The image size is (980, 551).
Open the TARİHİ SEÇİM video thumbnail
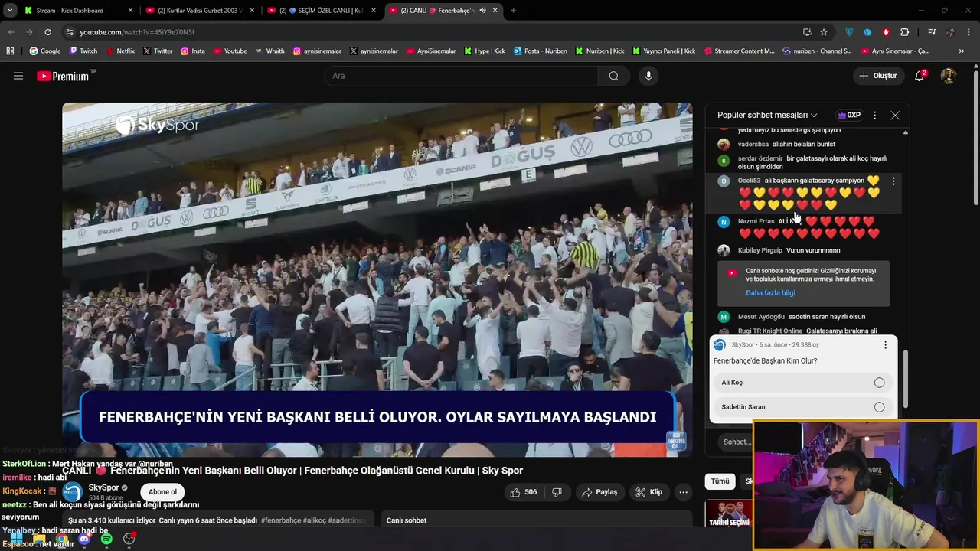point(728,513)
